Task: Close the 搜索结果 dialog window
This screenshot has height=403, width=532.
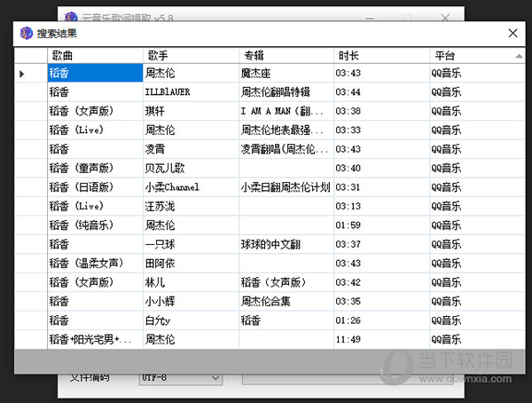Action: tap(512, 34)
